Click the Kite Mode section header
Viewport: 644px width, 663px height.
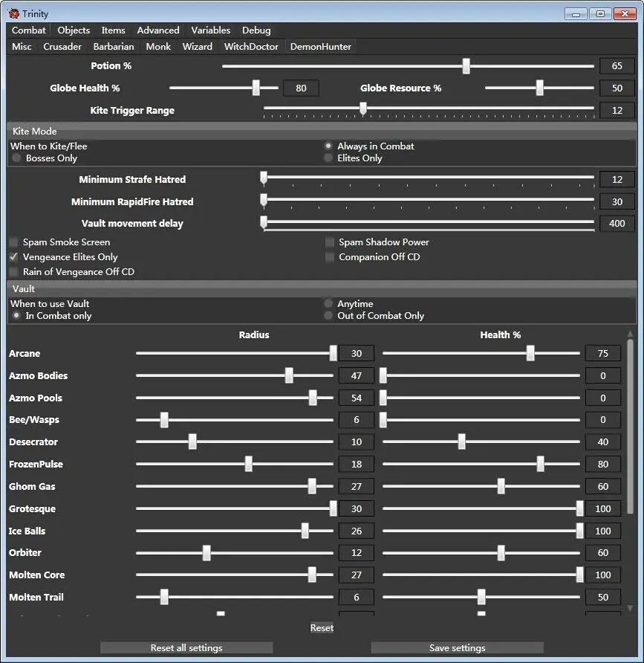coord(322,131)
